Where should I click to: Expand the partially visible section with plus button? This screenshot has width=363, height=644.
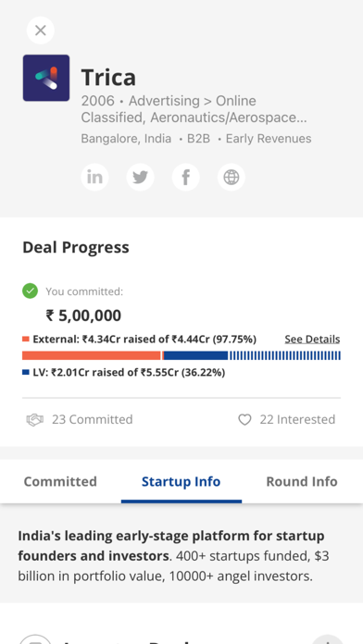pos(328,639)
